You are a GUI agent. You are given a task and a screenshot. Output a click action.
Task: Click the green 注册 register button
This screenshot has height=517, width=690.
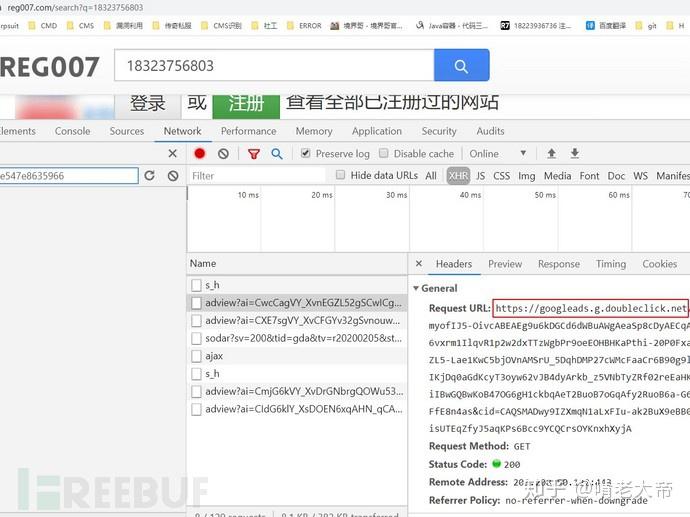246,106
